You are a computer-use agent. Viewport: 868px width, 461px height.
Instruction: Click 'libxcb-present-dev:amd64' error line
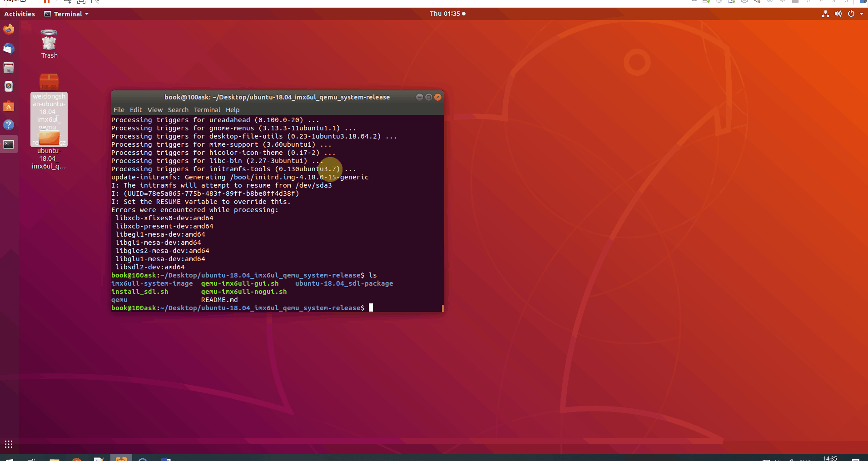pos(164,226)
